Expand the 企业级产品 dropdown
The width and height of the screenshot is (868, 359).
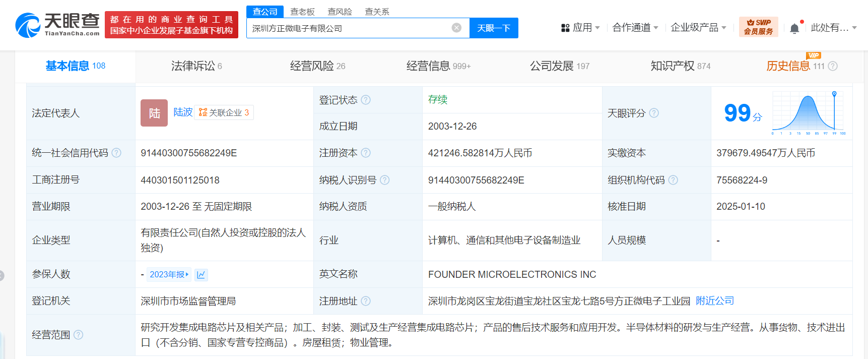[698, 28]
